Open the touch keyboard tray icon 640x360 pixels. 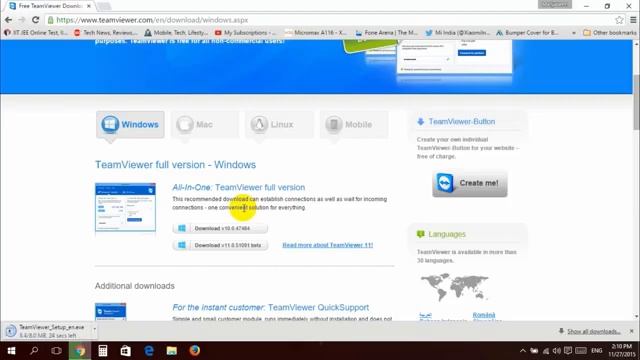(x=581, y=351)
